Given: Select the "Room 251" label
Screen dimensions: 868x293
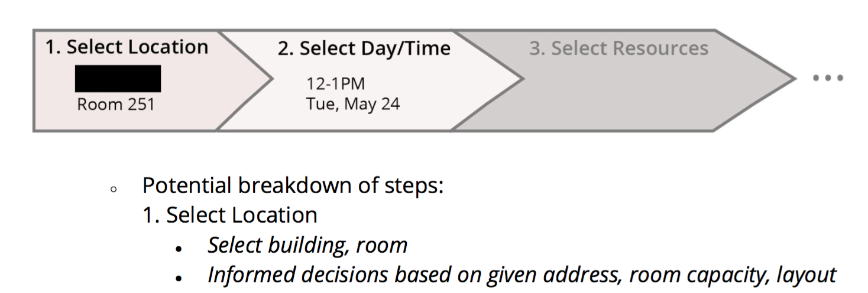Looking at the screenshot, I should pos(116,105).
